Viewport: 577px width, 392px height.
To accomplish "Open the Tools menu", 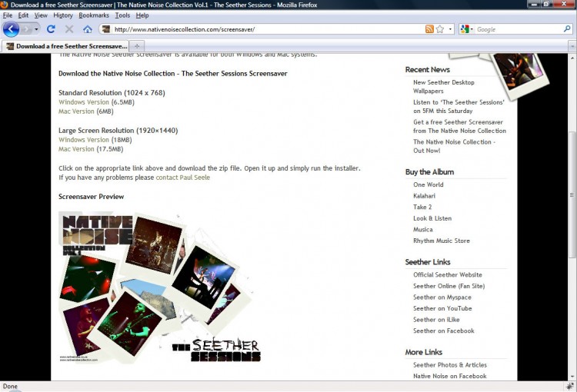I will [122, 15].
